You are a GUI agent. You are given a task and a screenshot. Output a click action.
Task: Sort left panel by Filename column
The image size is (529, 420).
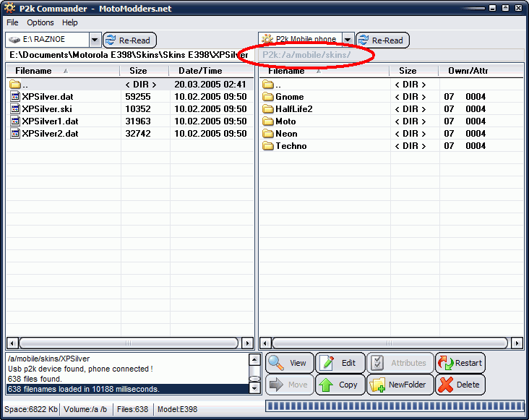pos(63,71)
